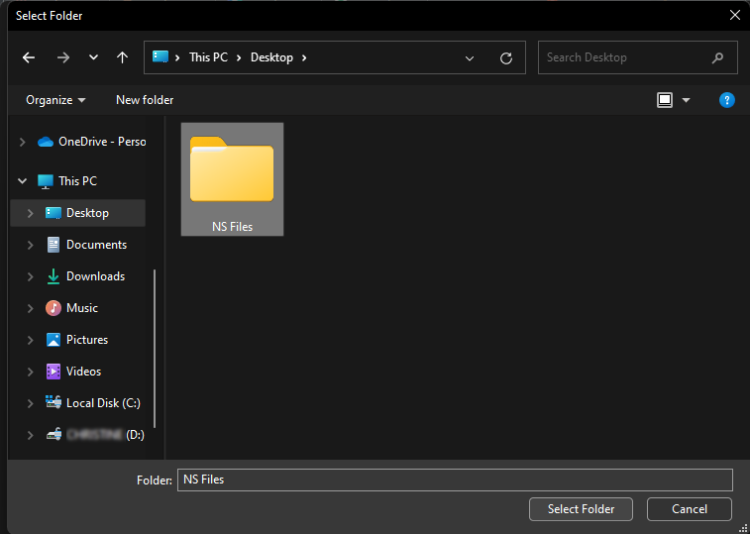Screen dimensions: 750x534
Task: Collapse the This PC tree node
Action: coord(22,181)
